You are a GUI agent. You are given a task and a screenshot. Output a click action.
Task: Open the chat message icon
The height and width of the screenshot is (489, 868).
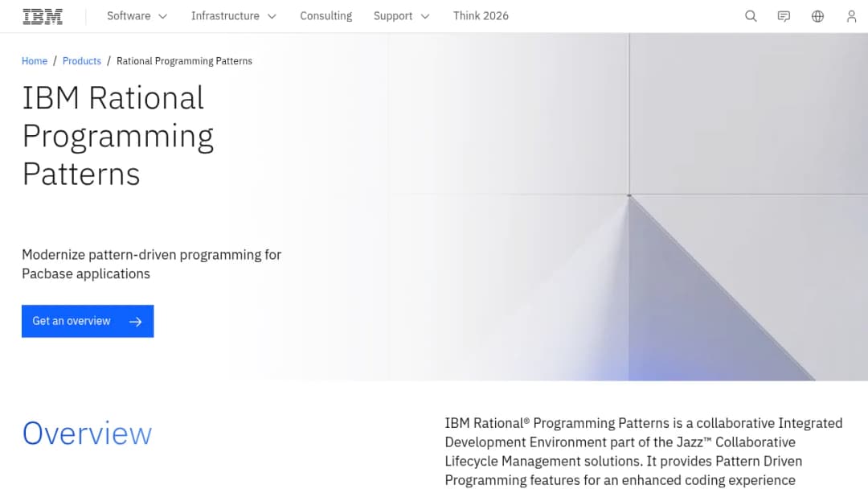[784, 16]
